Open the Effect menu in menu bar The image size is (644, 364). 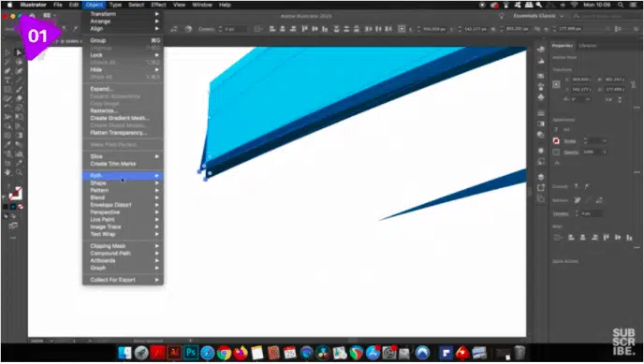pos(158,5)
